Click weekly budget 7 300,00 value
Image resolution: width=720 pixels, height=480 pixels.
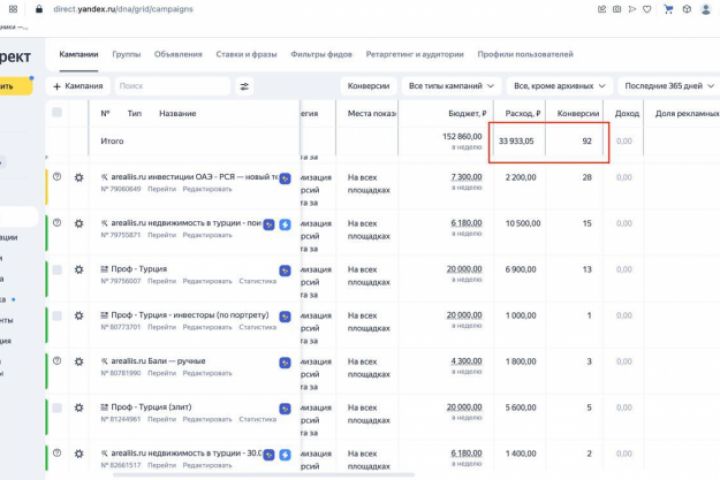point(467,177)
